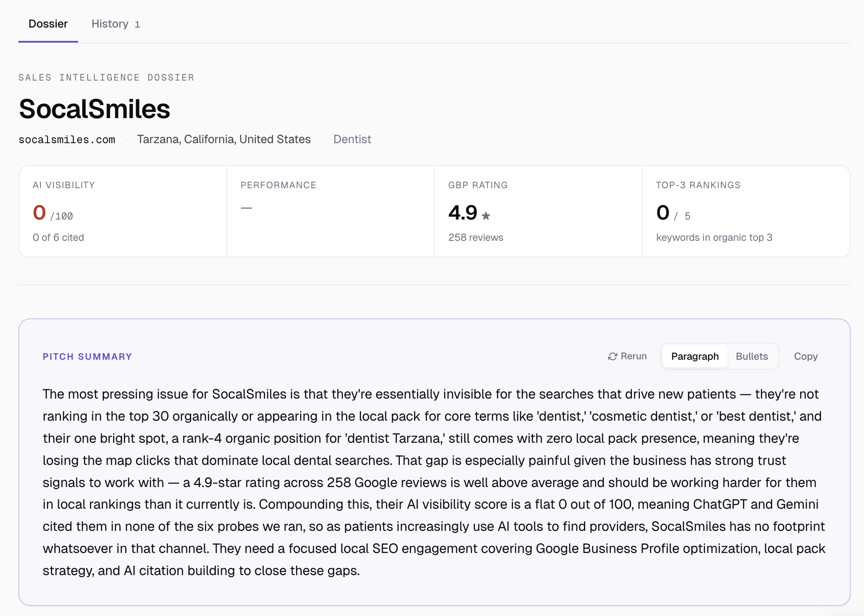The width and height of the screenshot is (864, 616).
Task: Click the star icon next to 4.9 rating
Action: (487, 216)
